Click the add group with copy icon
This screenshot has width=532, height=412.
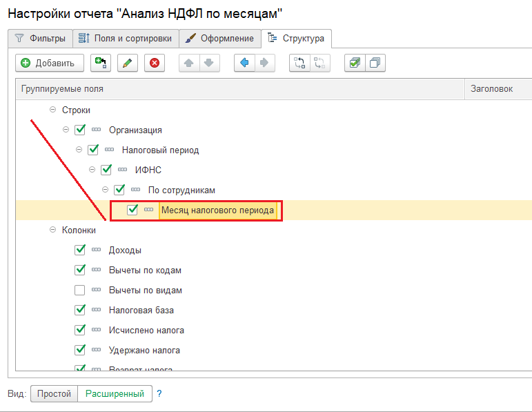101,63
